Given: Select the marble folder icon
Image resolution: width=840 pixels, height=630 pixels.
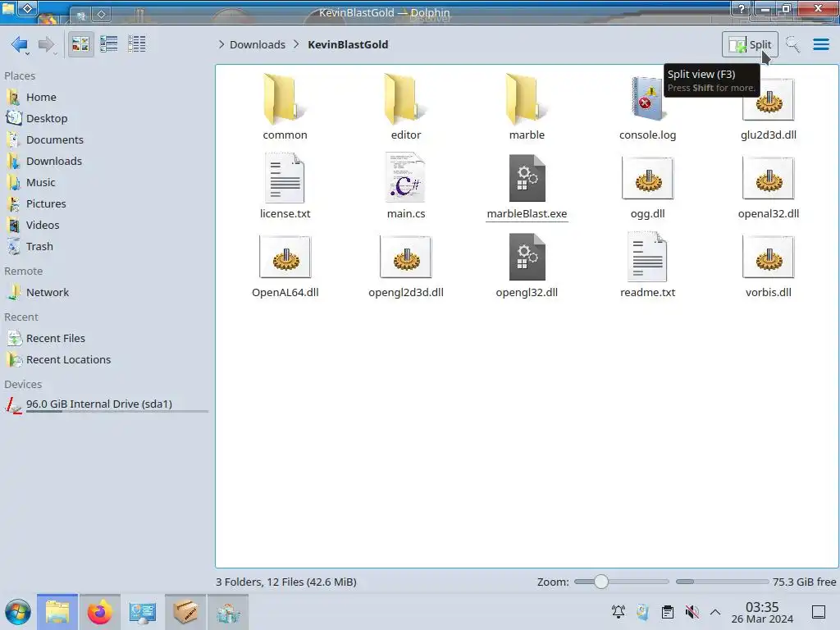Looking at the screenshot, I should point(527,99).
